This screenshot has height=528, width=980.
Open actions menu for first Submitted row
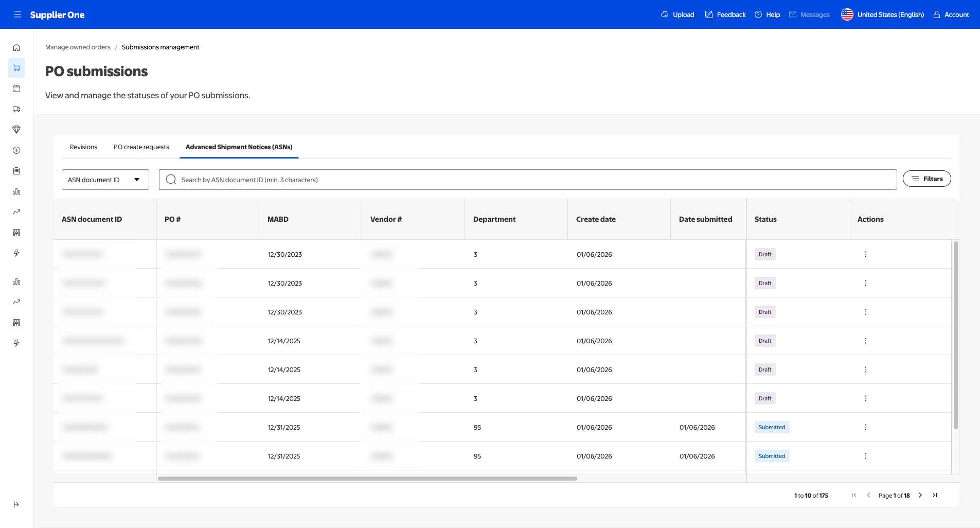tap(866, 427)
